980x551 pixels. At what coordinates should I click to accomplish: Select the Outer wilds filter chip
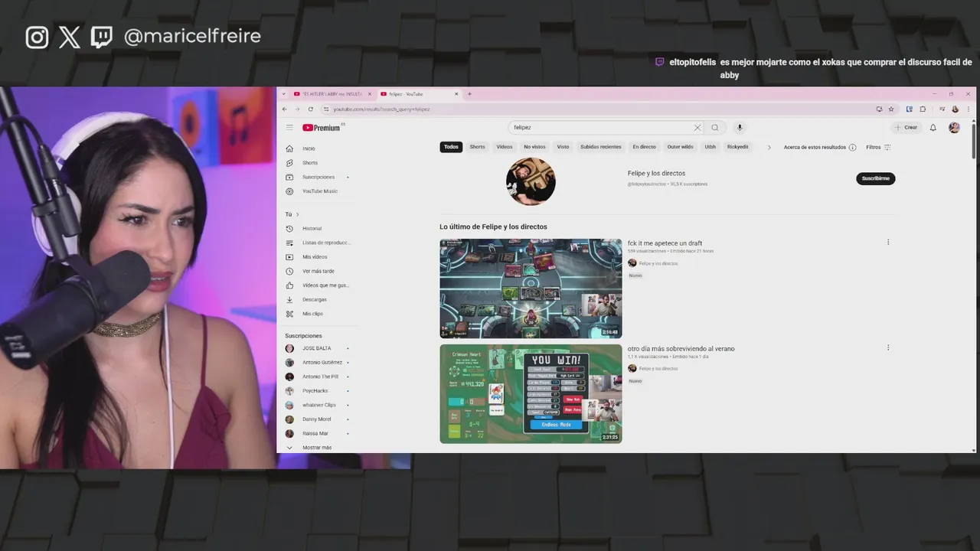pos(680,147)
